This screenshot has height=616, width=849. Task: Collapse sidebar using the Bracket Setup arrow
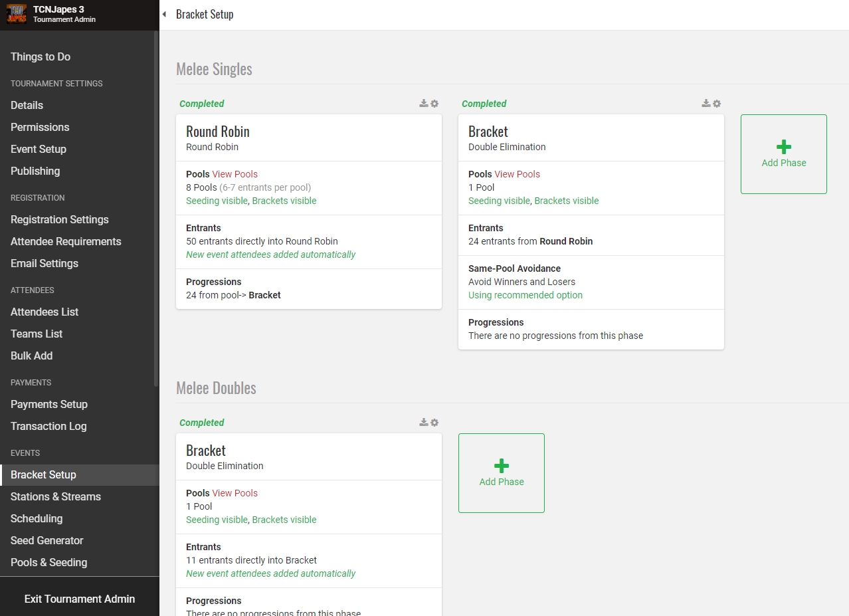pyautogui.click(x=164, y=14)
